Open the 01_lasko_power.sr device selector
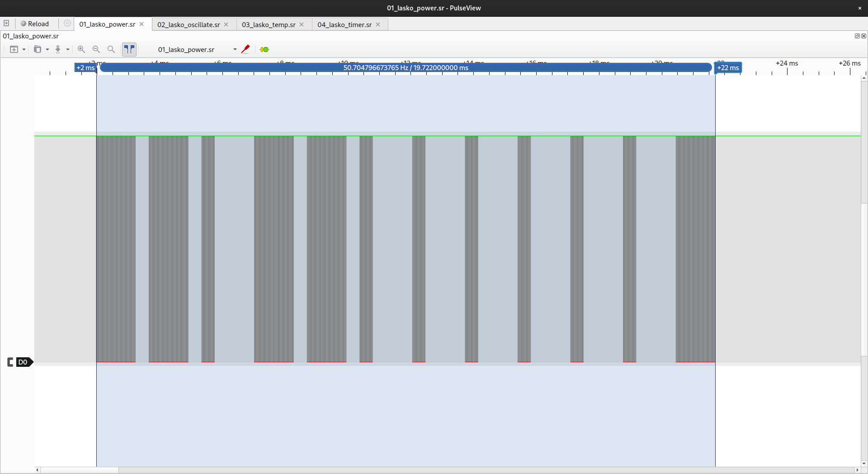Image resolution: width=868 pixels, height=474 pixels. coord(197,49)
